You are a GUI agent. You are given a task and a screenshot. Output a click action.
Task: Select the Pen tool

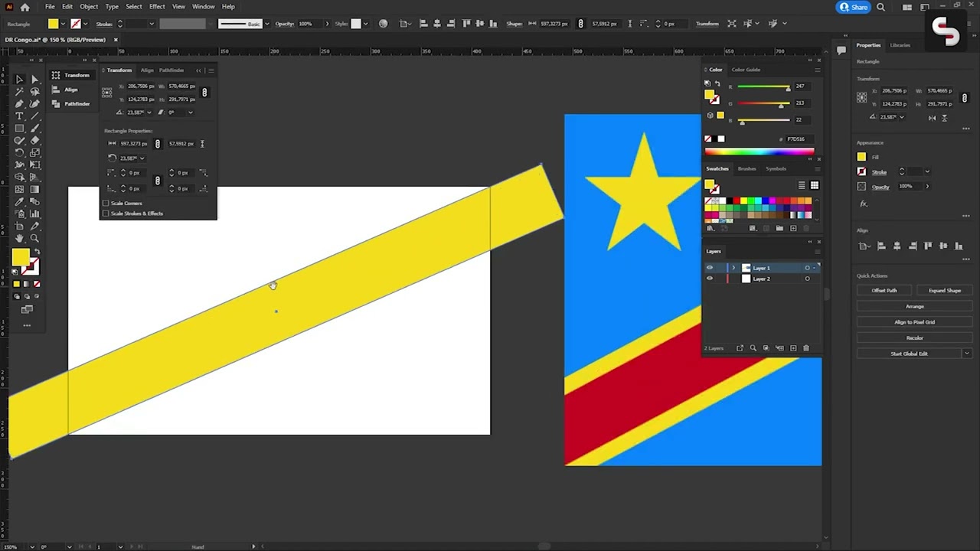pos(19,104)
